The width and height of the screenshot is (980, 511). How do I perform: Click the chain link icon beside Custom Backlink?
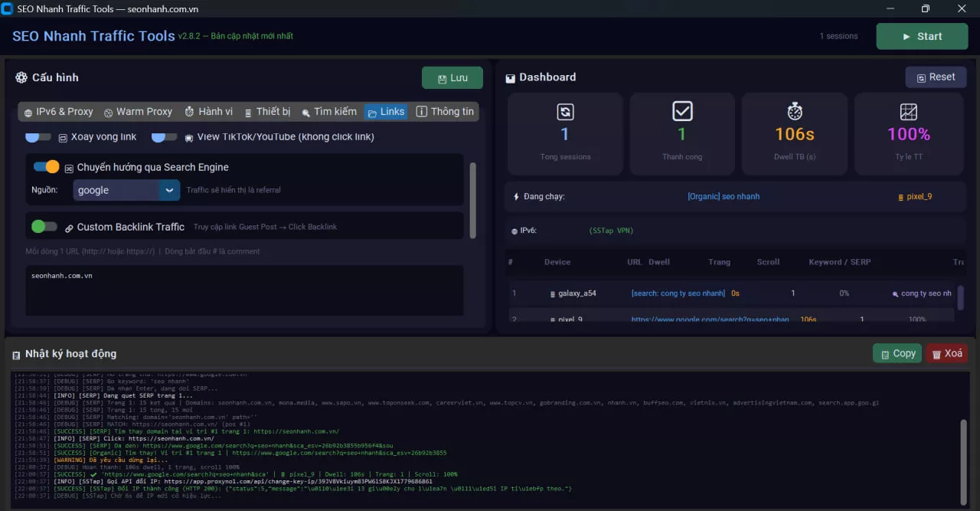(69, 228)
